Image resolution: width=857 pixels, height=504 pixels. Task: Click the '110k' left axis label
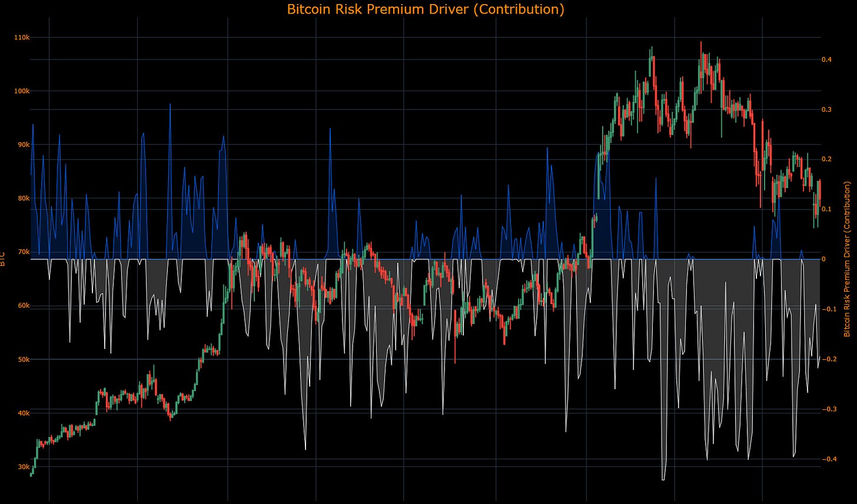(x=22, y=38)
